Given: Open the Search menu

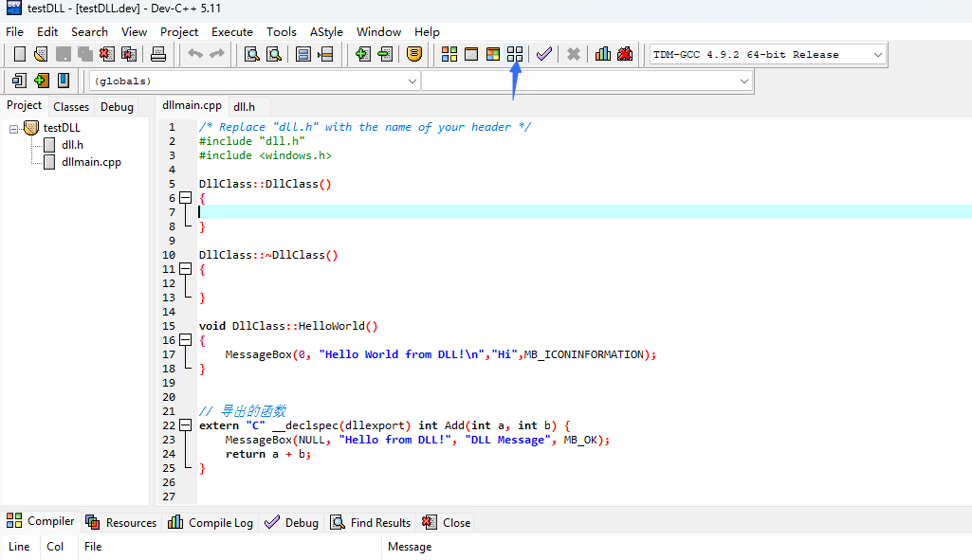Looking at the screenshot, I should [89, 31].
